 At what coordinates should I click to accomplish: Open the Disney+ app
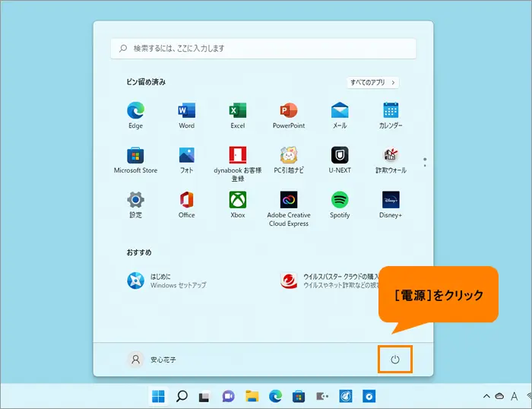tap(391, 204)
